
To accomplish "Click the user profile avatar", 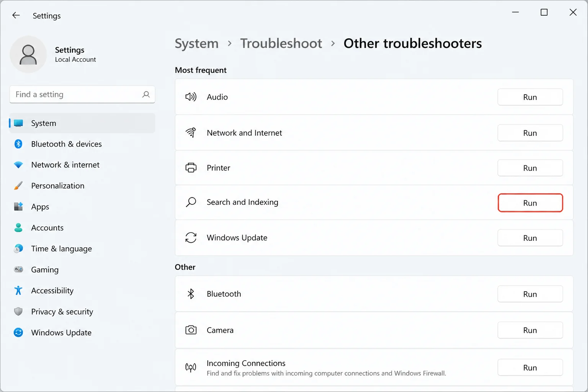I will (28, 54).
